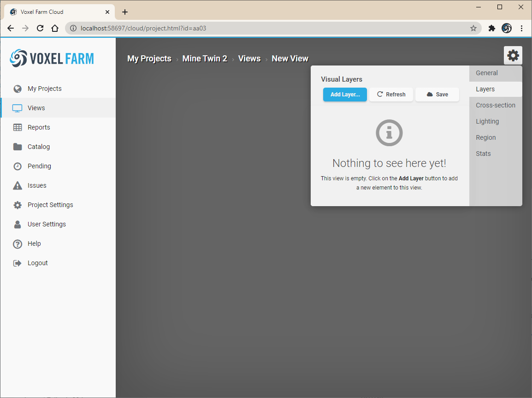Viewport: 532px width, 398px height.
Task: Click the table icon for Reports
Action: pyautogui.click(x=18, y=128)
